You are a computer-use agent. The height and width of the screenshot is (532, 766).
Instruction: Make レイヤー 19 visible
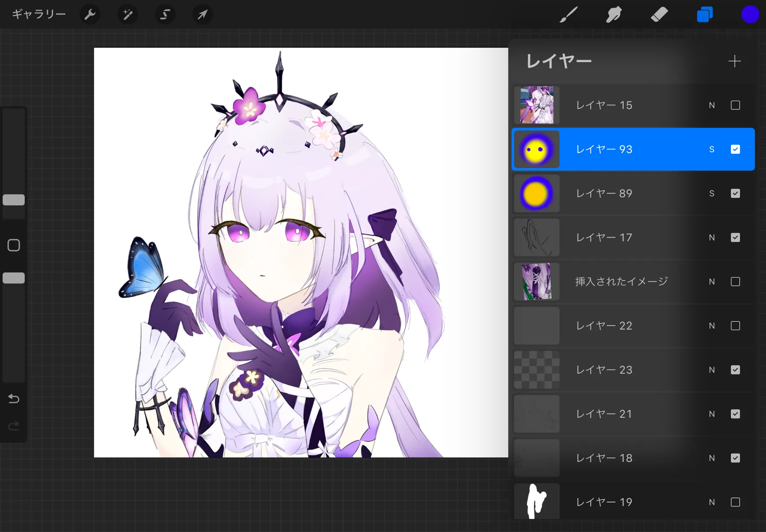click(x=735, y=502)
